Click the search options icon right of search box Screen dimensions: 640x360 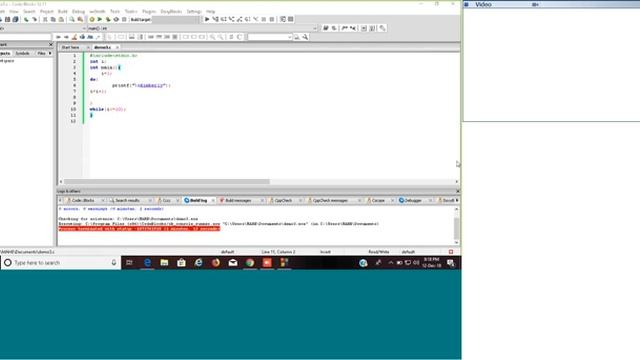(x=305, y=37)
